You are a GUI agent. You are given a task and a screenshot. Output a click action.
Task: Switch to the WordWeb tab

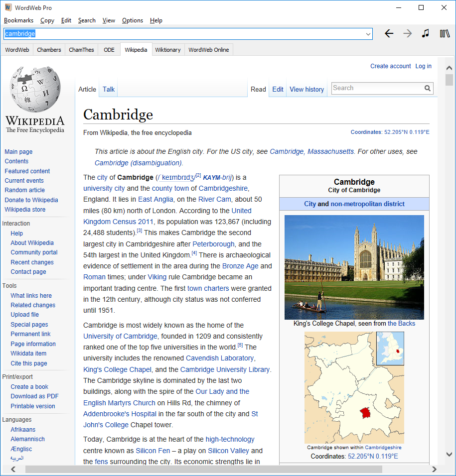click(x=17, y=50)
